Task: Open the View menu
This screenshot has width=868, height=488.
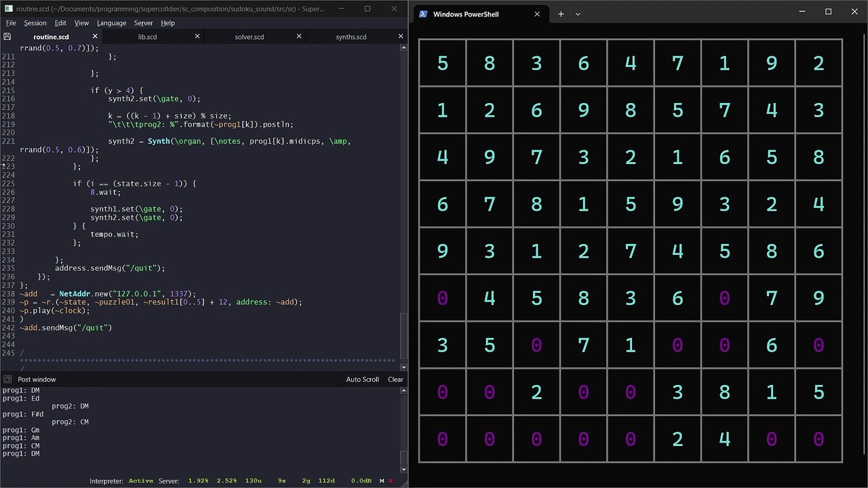Action: [81, 23]
